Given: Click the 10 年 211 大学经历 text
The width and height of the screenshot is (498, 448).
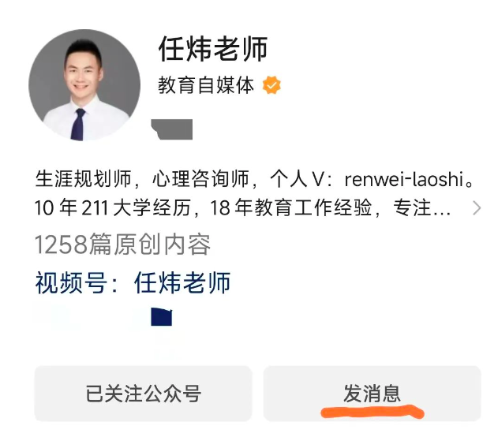Looking at the screenshot, I should click(112, 208).
